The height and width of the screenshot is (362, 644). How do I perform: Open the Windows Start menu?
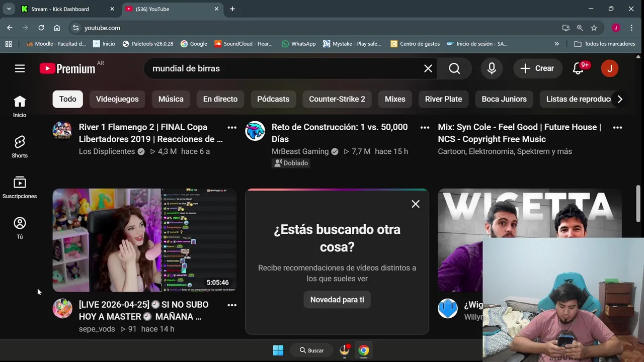tap(278, 350)
